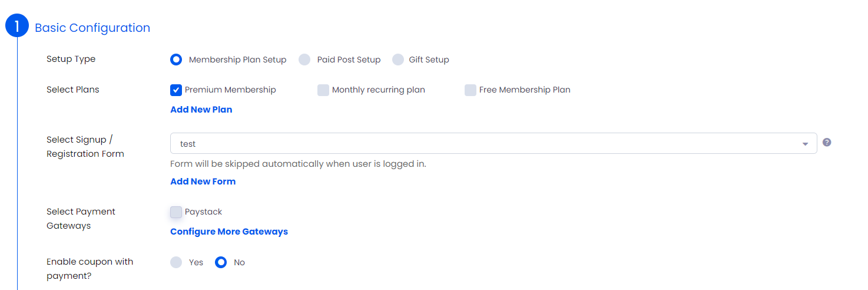Click the Basic Configuration heading

click(92, 28)
